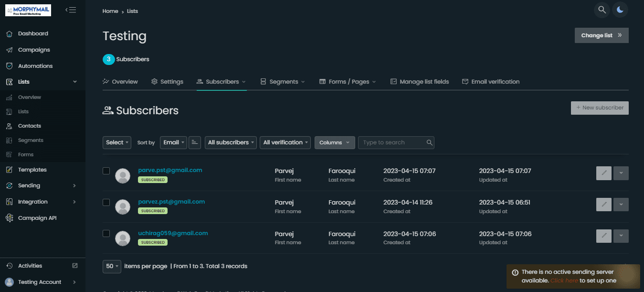Check the box for parvez.pst@gmail.com

click(106, 202)
